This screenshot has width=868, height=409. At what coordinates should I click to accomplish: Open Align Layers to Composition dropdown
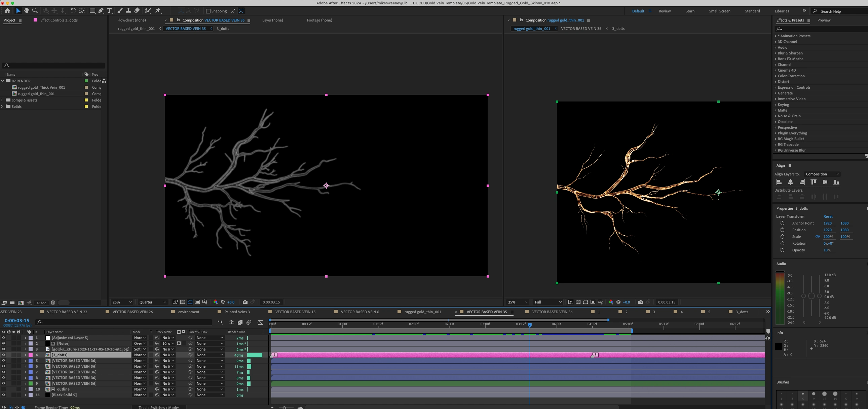tap(822, 174)
